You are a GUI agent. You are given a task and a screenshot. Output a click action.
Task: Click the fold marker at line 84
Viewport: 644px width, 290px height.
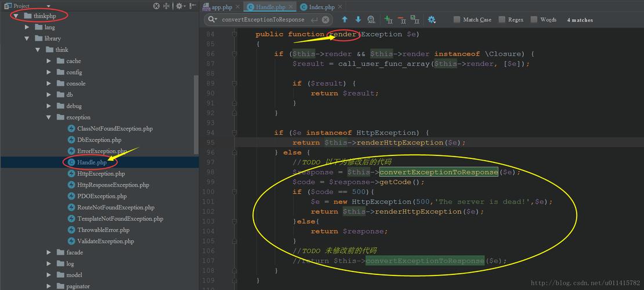(234, 34)
